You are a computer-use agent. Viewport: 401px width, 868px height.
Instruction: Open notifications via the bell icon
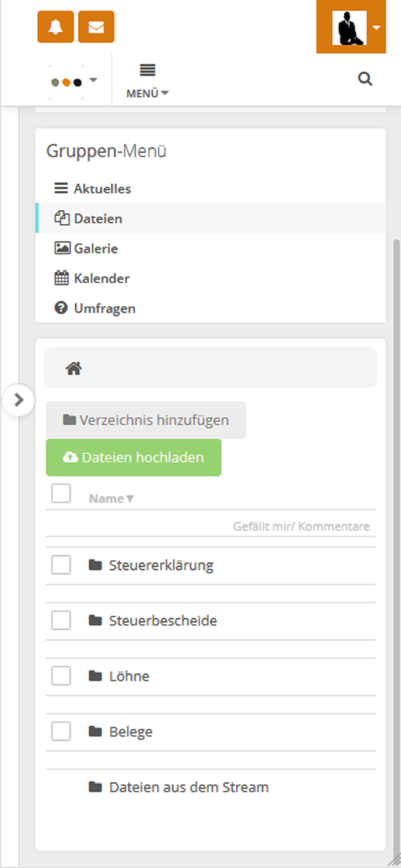(55, 27)
